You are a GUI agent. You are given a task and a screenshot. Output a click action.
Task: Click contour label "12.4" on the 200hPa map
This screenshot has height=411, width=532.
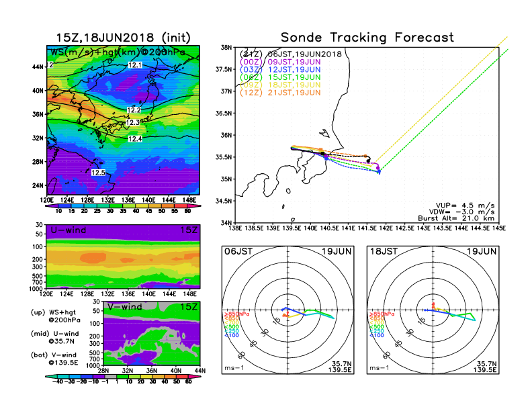135,139
